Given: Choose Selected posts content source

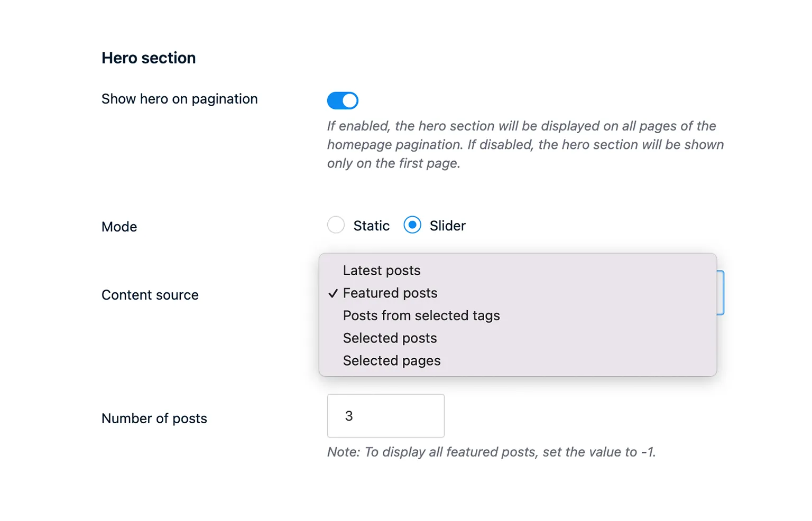Looking at the screenshot, I should coord(390,338).
